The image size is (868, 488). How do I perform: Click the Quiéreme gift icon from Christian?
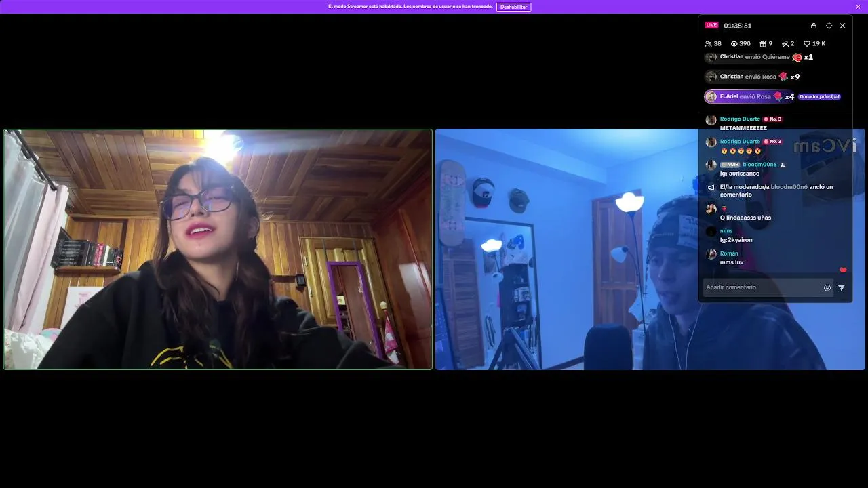797,58
